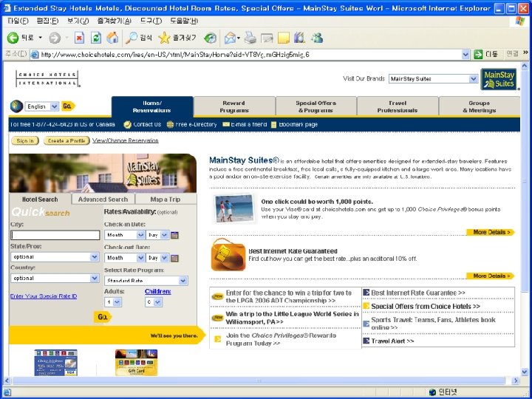
Task: Expand the Country optional dropdown
Action: (55, 279)
